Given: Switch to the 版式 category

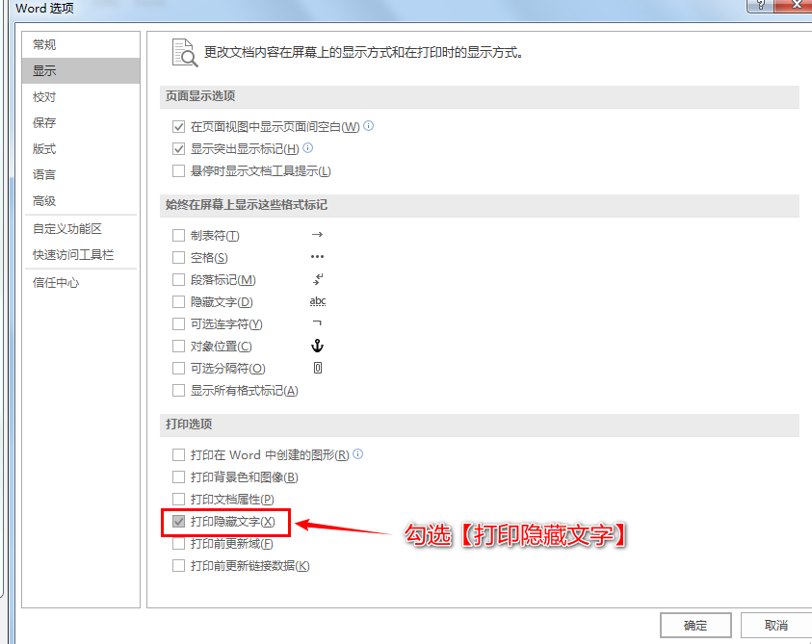Looking at the screenshot, I should click(81, 149).
